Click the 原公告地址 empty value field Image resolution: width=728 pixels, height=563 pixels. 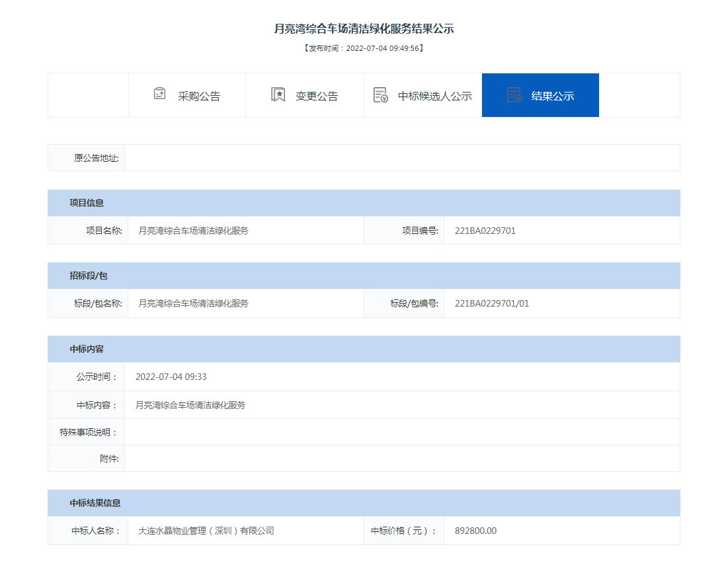[x=402, y=158]
